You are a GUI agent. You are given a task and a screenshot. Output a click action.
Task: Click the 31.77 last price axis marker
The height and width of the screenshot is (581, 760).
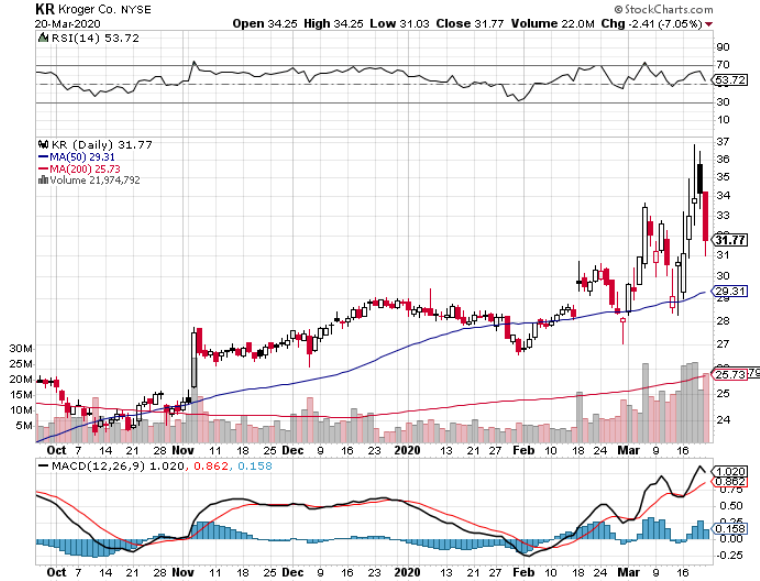pos(729,240)
